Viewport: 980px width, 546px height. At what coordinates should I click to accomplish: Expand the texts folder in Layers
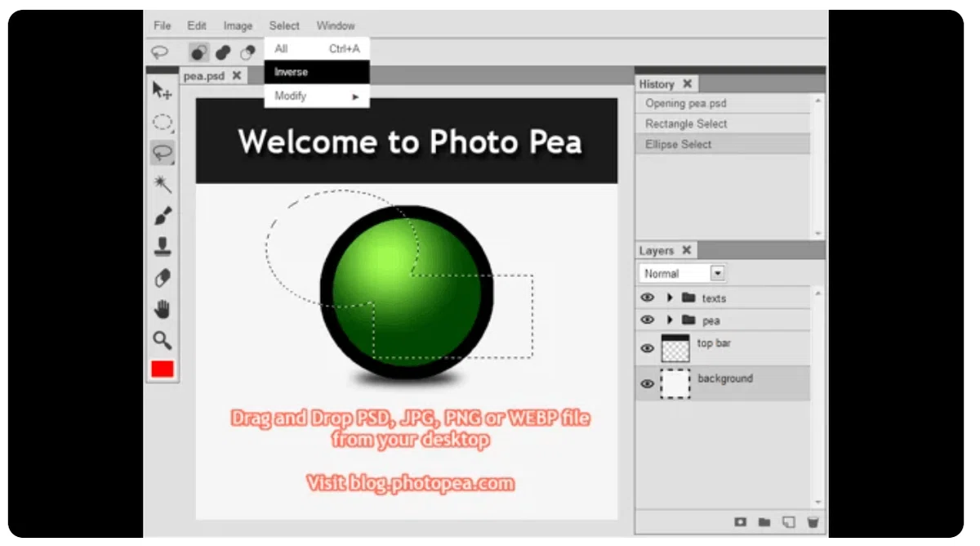pyautogui.click(x=670, y=298)
